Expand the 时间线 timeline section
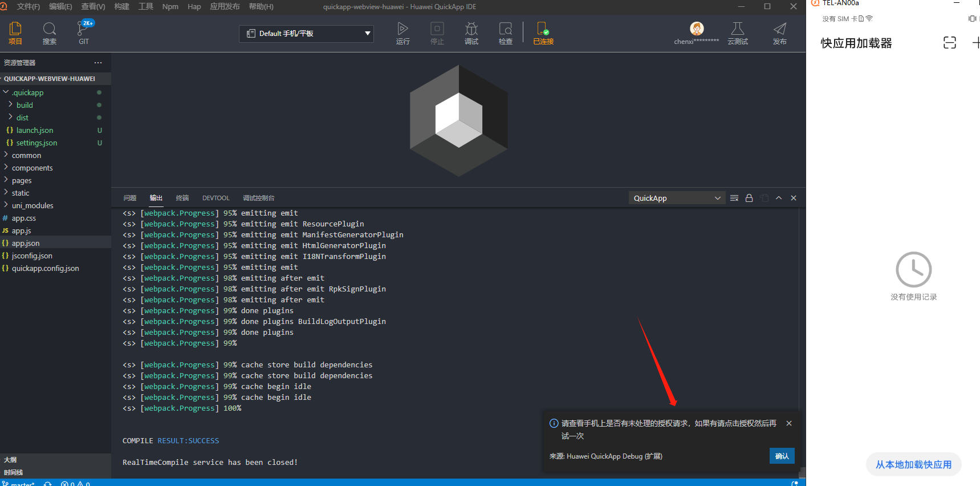 point(55,472)
